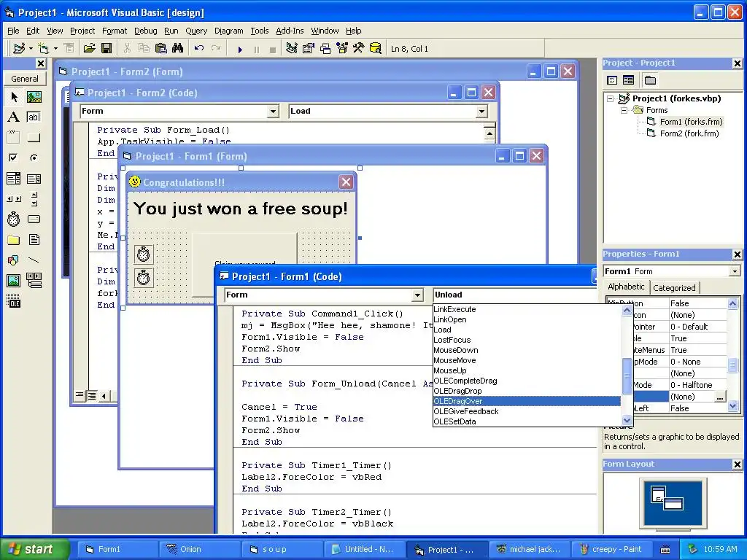Image resolution: width=747 pixels, height=560 pixels.
Task: Select the Pointer tool in the toolbox
Action: (14, 97)
